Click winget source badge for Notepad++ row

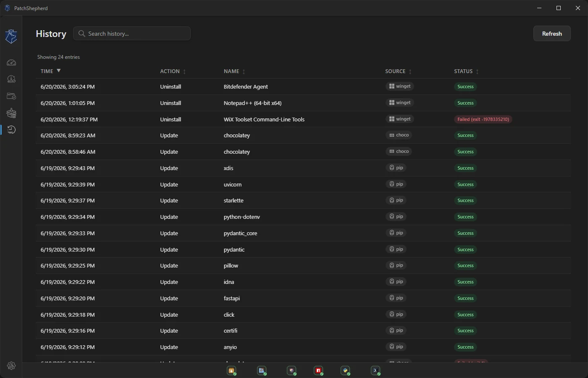tap(400, 102)
